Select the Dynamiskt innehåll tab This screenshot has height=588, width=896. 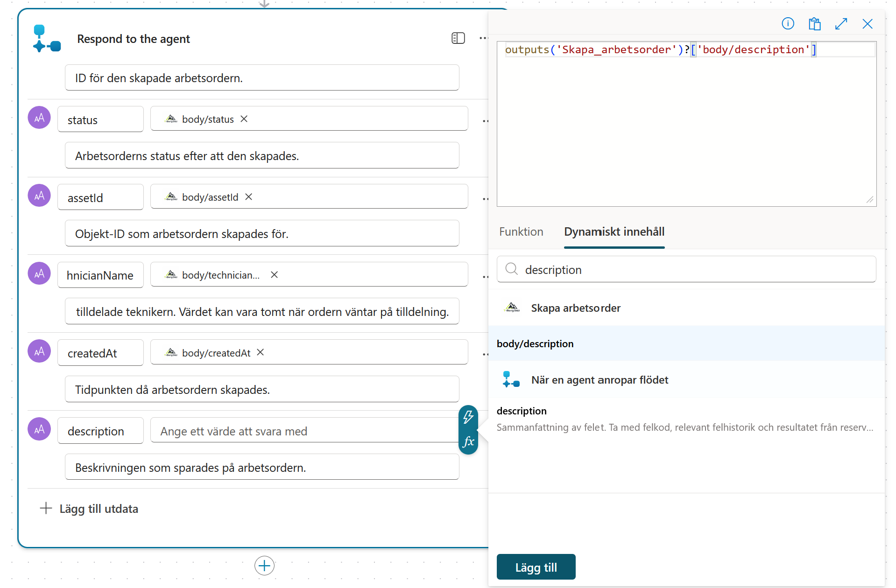coord(614,231)
